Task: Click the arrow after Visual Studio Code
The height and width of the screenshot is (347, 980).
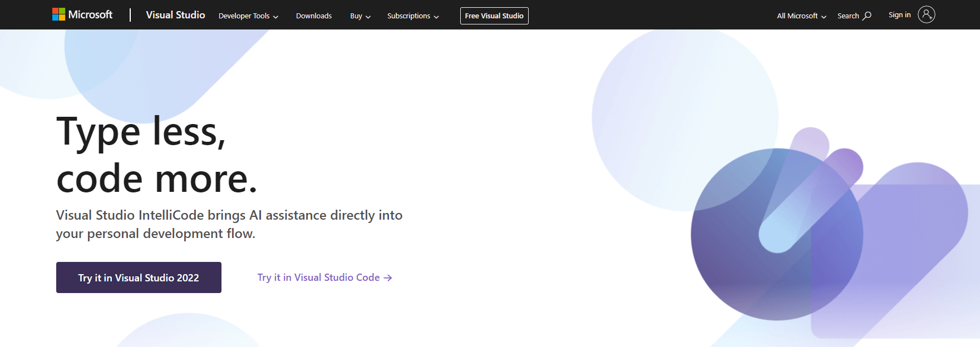Action: pyautogui.click(x=388, y=277)
